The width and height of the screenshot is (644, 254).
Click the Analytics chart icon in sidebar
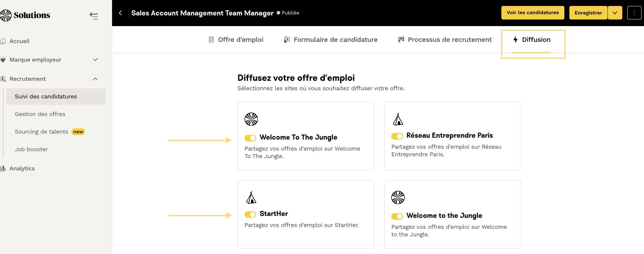(3, 168)
